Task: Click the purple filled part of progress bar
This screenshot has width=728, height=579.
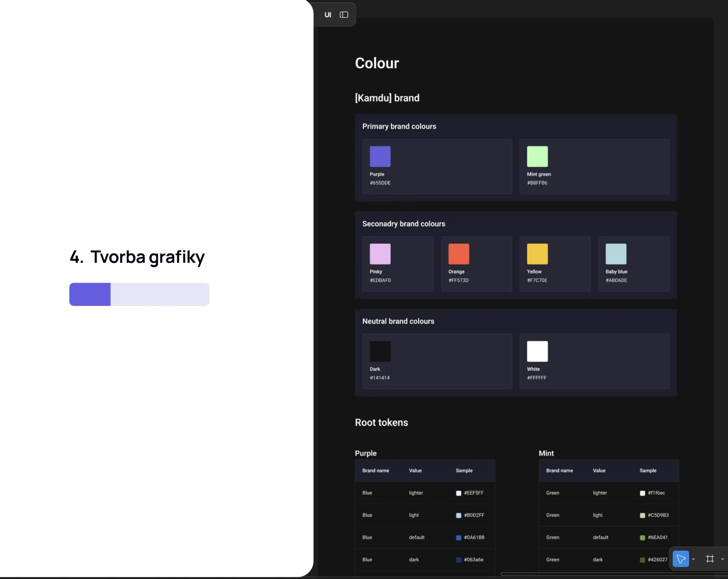Action: click(90, 294)
